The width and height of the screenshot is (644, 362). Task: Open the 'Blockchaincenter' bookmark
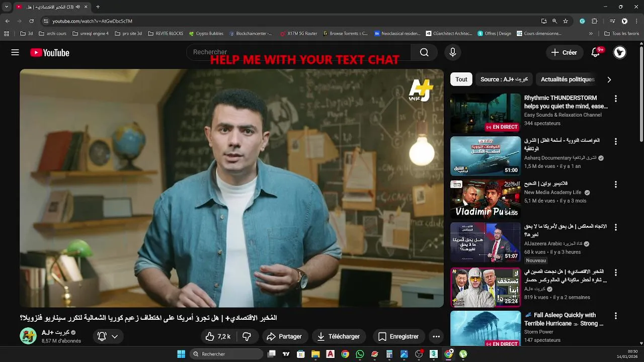250,34
